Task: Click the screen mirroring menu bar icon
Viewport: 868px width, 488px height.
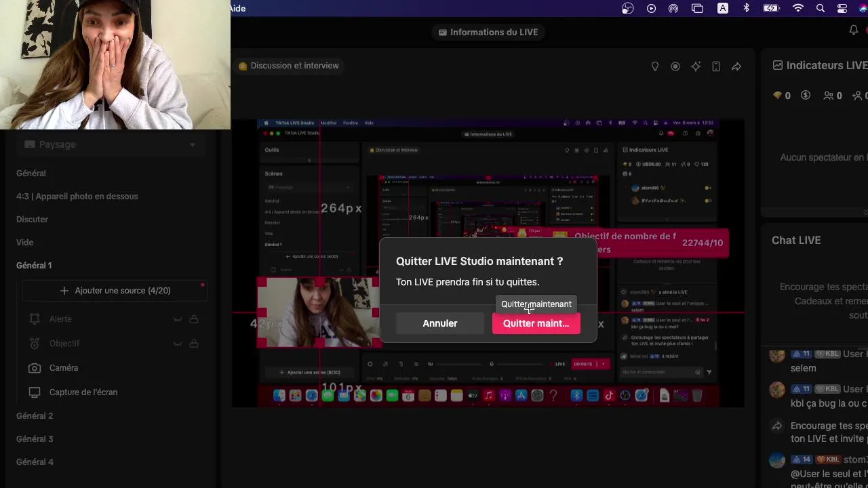Action: tap(697, 8)
